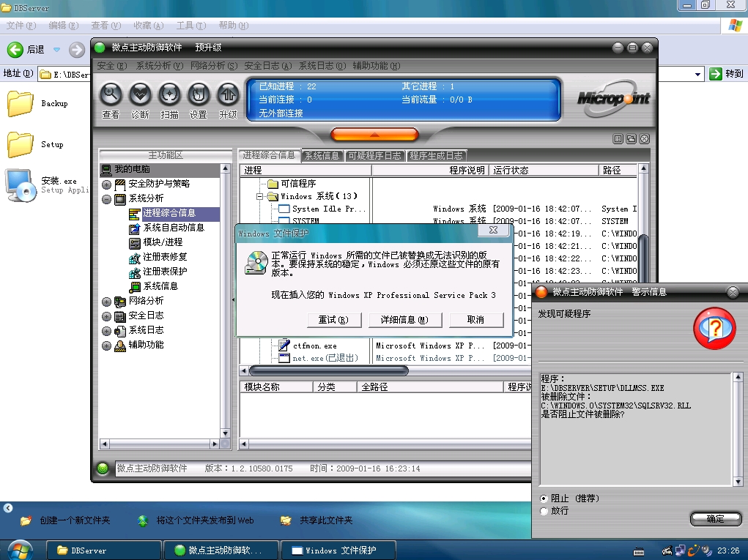Image resolution: width=748 pixels, height=560 pixels.
Task: Click the 安全防护与策略 flag icon
Action: pyautogui.click(x=120, y=184)
